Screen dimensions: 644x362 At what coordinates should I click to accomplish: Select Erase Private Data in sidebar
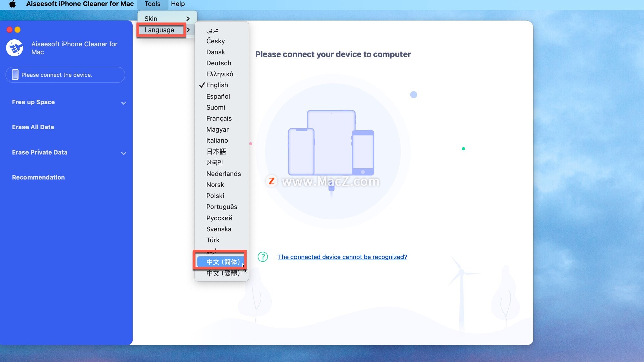click(40, 152)
